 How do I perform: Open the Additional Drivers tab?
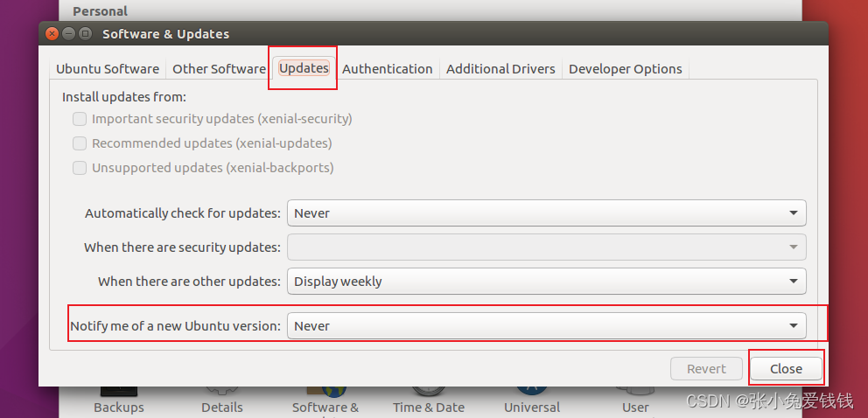[x=500, y=69]
